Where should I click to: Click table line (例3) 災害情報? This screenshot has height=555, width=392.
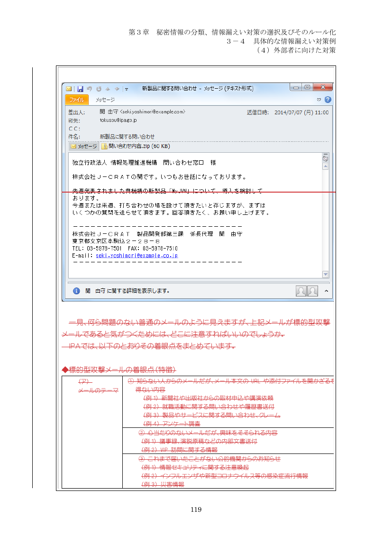click(163, 485)
